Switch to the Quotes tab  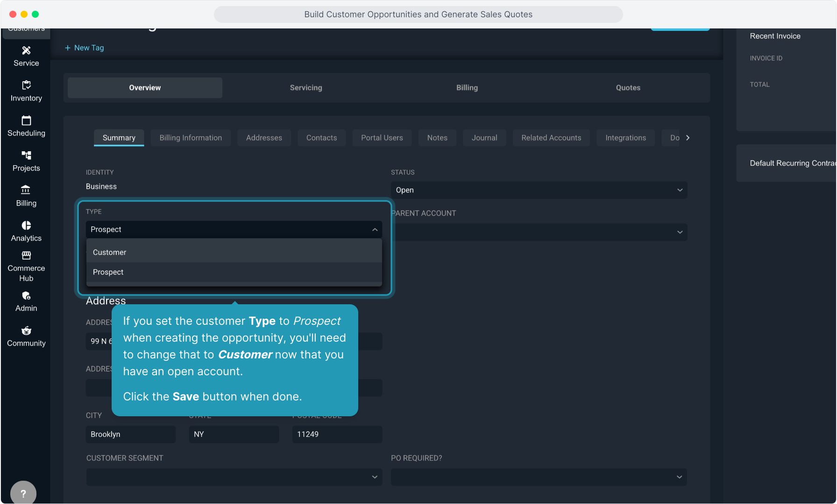(628, 88)
